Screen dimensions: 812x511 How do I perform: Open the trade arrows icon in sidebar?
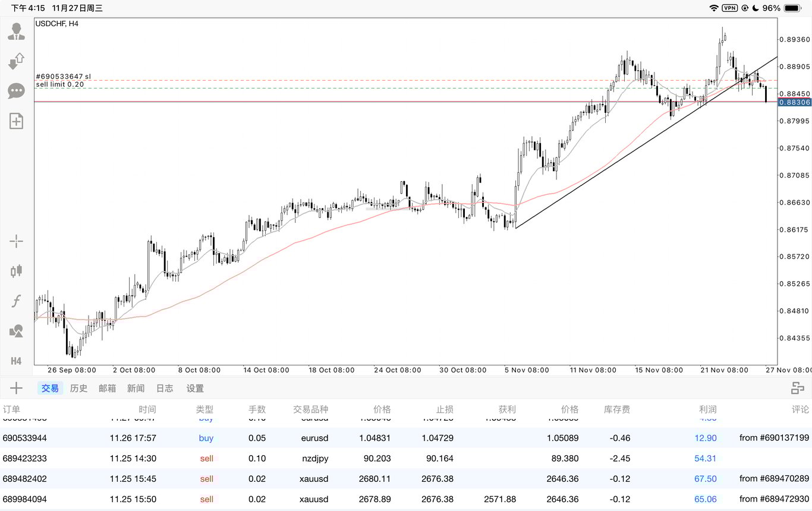(x=16, y=61)
